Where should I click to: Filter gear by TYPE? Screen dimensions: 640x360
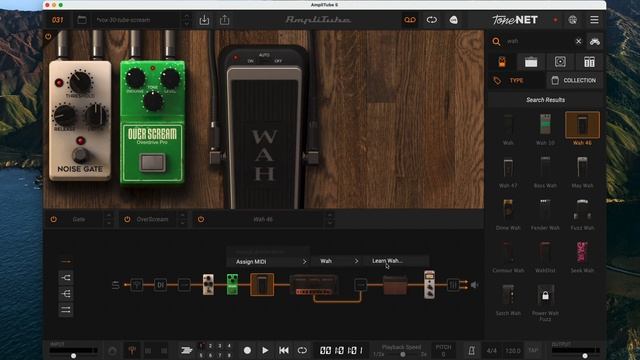[x=516, y=80]
